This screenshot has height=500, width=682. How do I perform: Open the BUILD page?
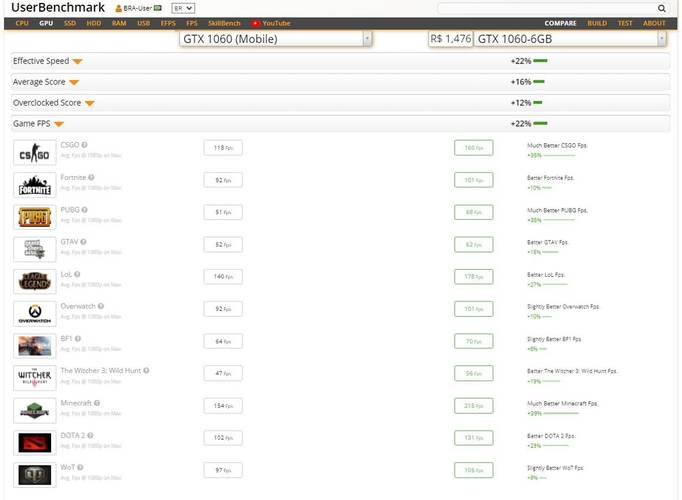click(x=597, y=23)
